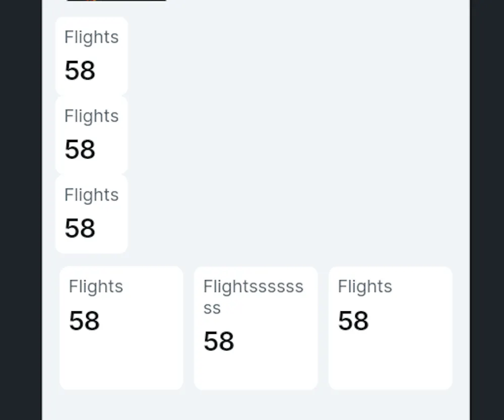This screenshot has width=504, height=420.
Task: Click the Flights label in the third stacked card
Action: click(x=91, y=195)
